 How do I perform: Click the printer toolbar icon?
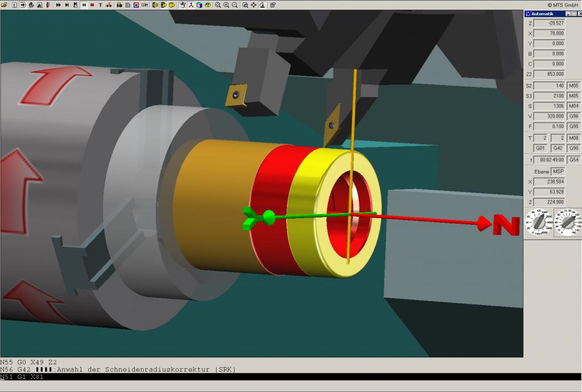point(119,5)
